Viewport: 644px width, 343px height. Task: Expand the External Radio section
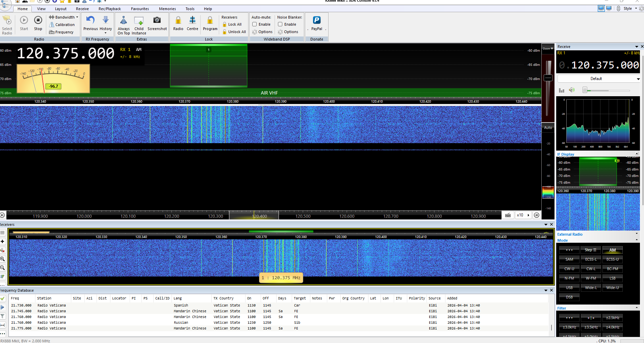pos(637,234)
